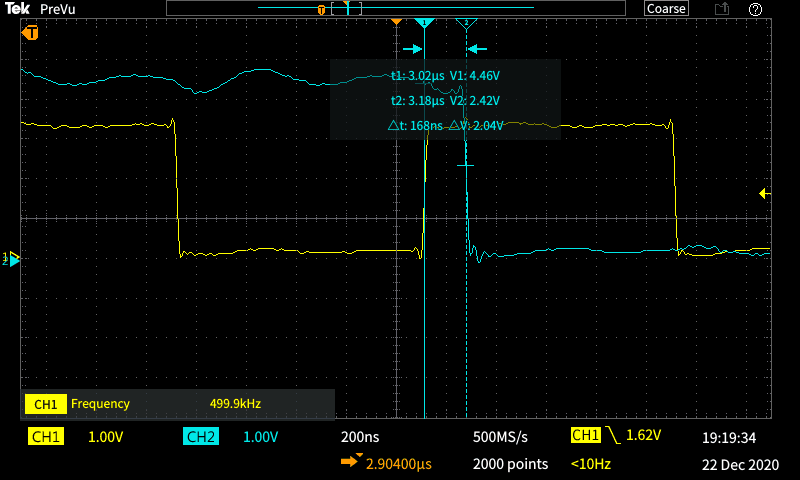The height and width of the screenshot is (480, 800).
Task: Select cursor 2 handle at top of graticule
Action: 464,22
